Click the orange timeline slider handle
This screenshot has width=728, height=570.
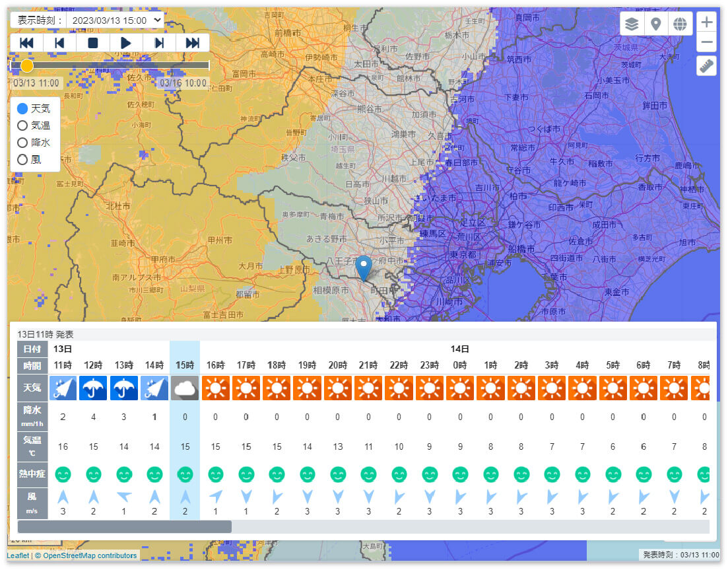(27, 65)
